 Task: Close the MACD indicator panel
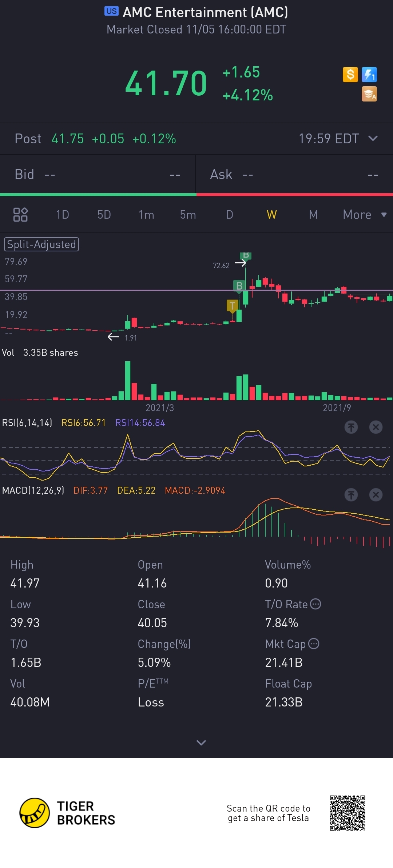[x=376, y=495]
